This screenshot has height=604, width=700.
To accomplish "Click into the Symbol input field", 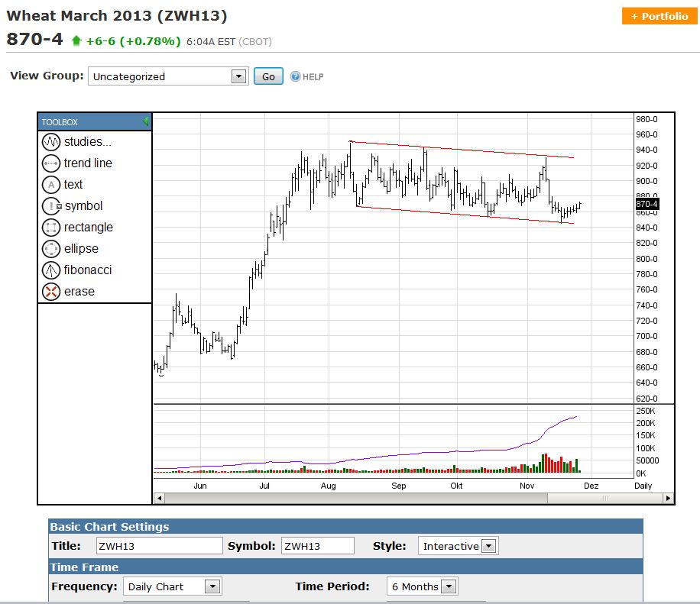I will tap(318, 546).
